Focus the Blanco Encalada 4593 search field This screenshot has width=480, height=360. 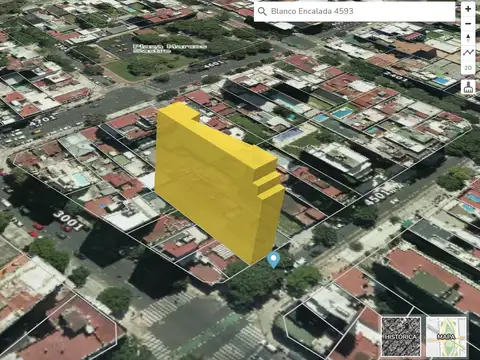pos(355,11)
